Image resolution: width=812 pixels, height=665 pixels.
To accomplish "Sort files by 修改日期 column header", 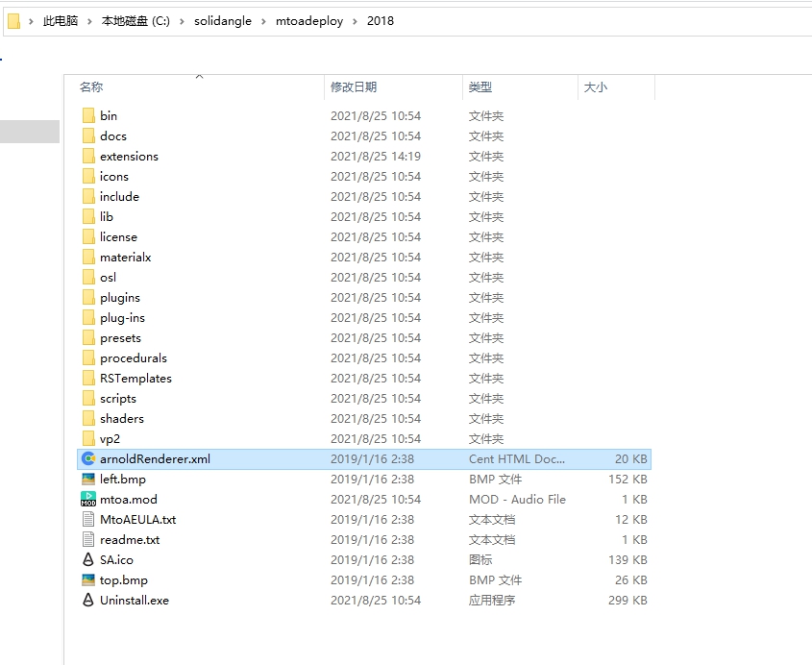I will [x=354, y=87].
